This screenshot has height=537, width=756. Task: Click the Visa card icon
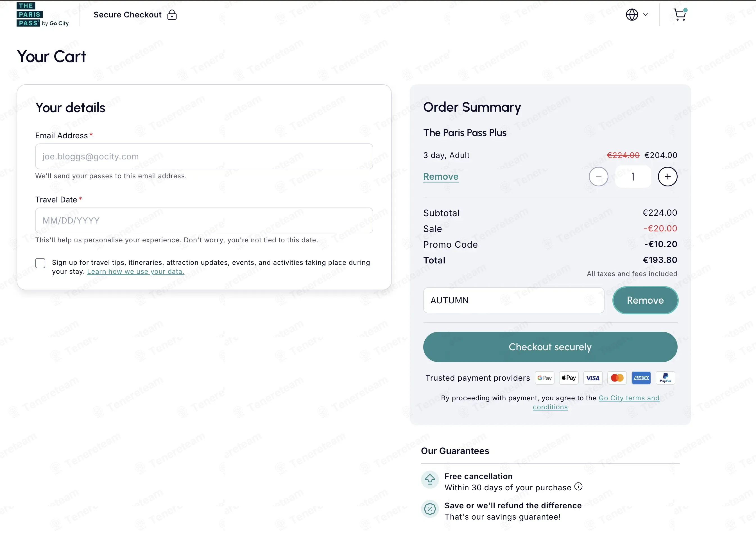[x=593, y=378]
